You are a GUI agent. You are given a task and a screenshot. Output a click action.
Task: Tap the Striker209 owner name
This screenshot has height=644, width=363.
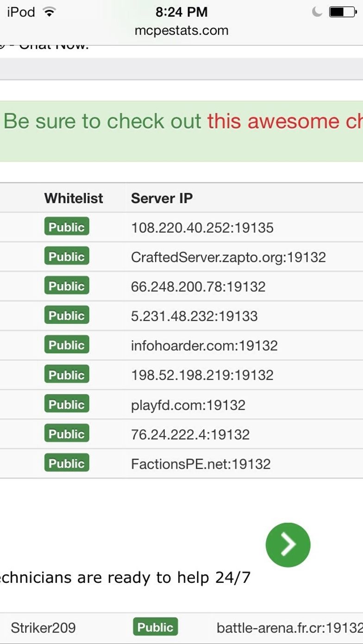(43, 628)
